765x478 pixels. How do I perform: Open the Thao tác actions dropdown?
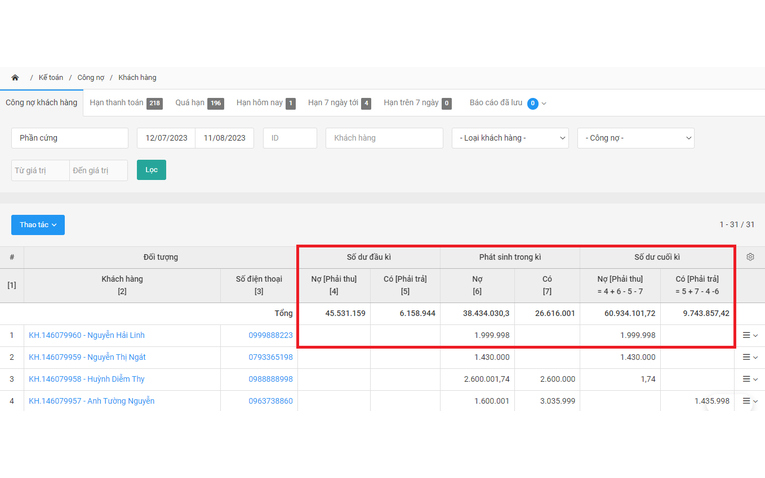coord(38,225)
